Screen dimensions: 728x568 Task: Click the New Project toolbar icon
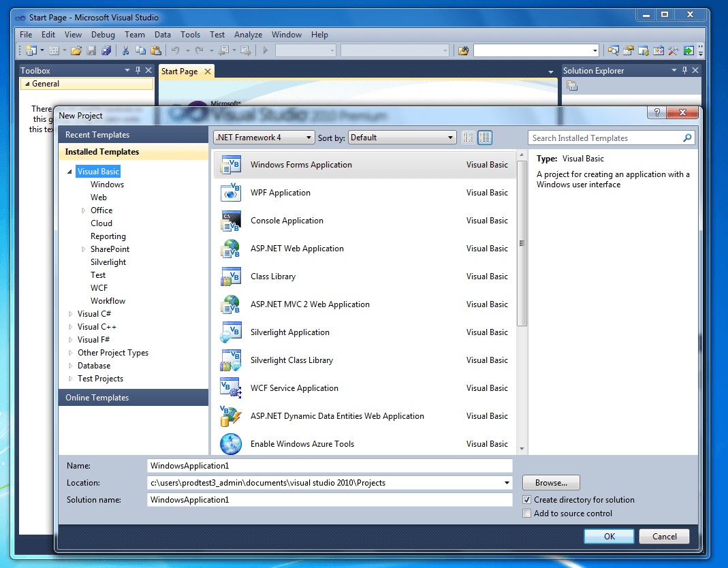31,50
